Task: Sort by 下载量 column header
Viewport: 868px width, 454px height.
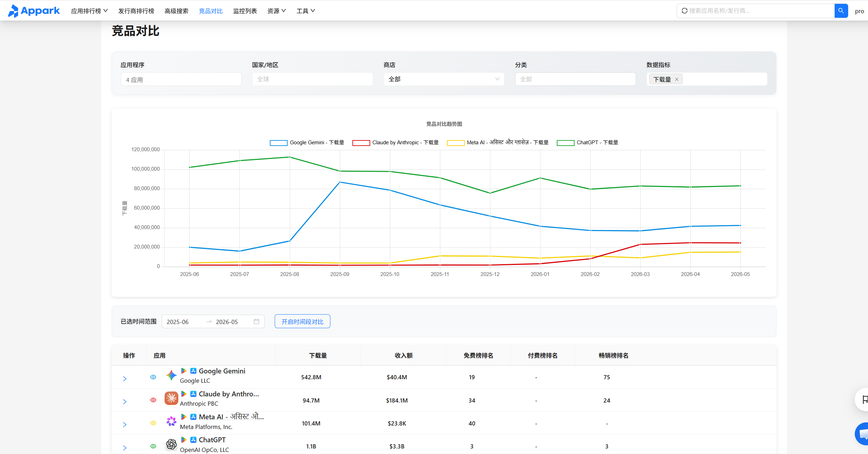Action: pyautogui.click(x=318, y=355)
